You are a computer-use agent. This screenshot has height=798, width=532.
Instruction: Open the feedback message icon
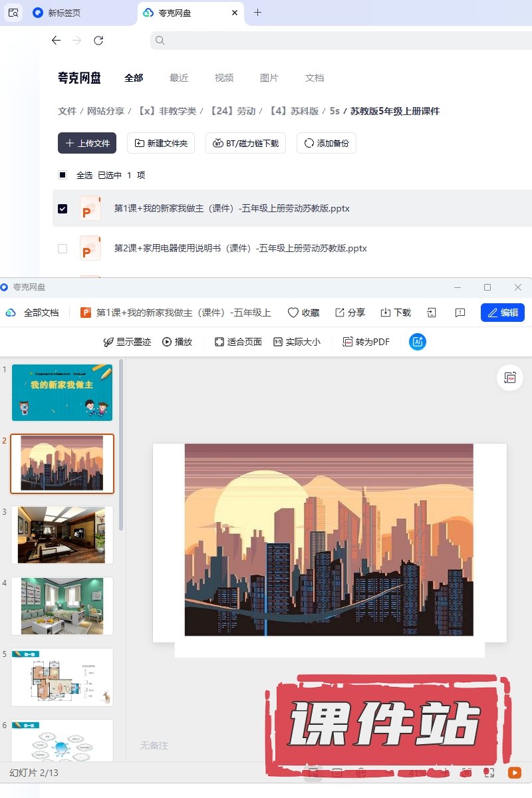(460, 313)
